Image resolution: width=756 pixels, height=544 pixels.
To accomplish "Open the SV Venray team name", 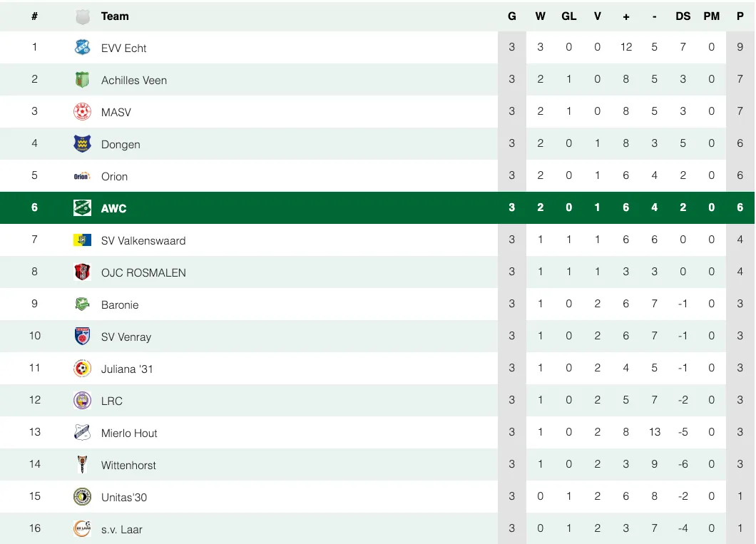I will click(126, 337).
